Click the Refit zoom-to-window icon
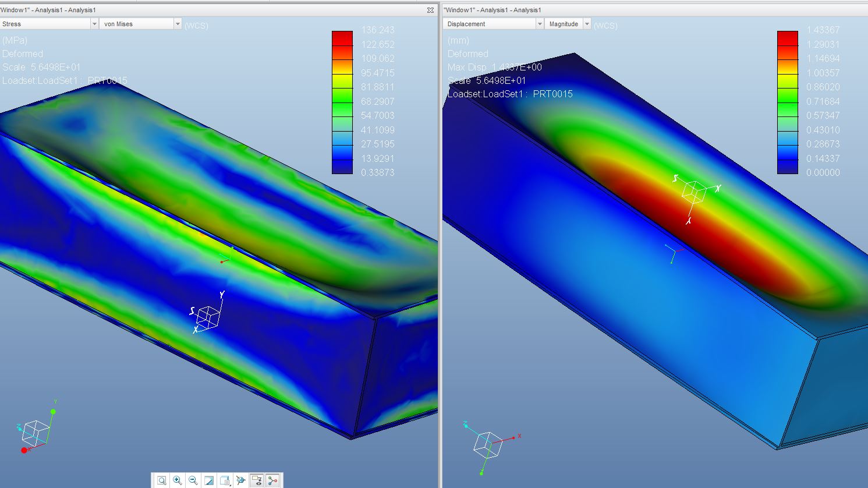Image resolution: width=868 pixels, height=488 pixels. [x=162, y=480]
